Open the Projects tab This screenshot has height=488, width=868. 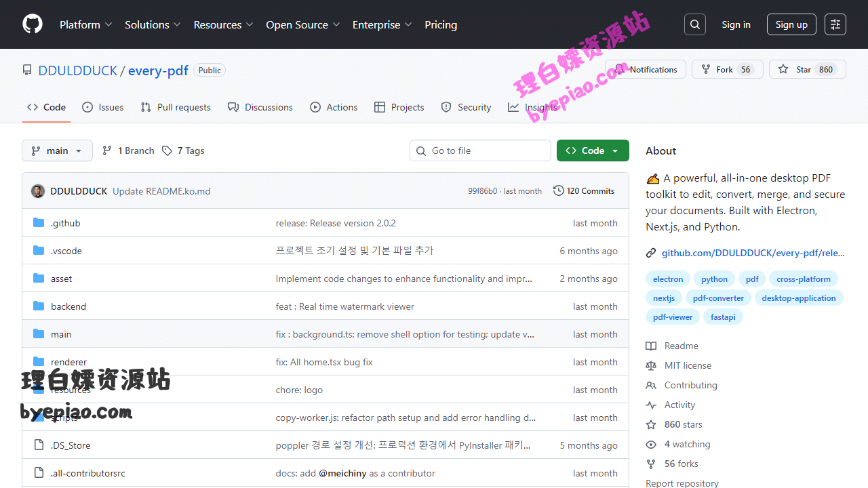(399, 107)
